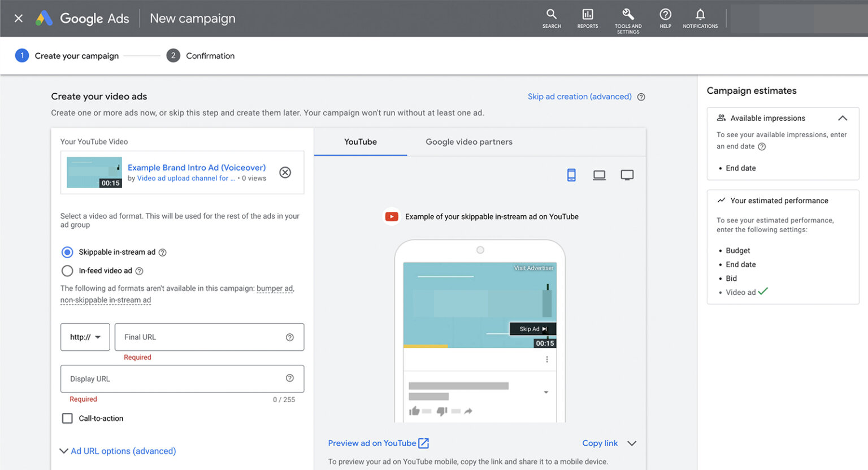This screenshot has height=470, width=868.
Task: Select the mobile device preview icon
Action: pos(571,175)
